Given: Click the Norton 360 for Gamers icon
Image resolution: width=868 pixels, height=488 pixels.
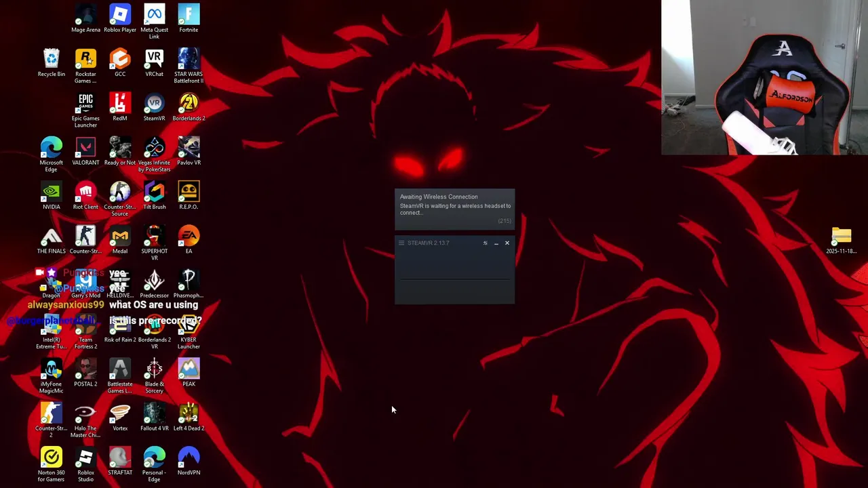Looking at the screenshot, I should point(52,464).
